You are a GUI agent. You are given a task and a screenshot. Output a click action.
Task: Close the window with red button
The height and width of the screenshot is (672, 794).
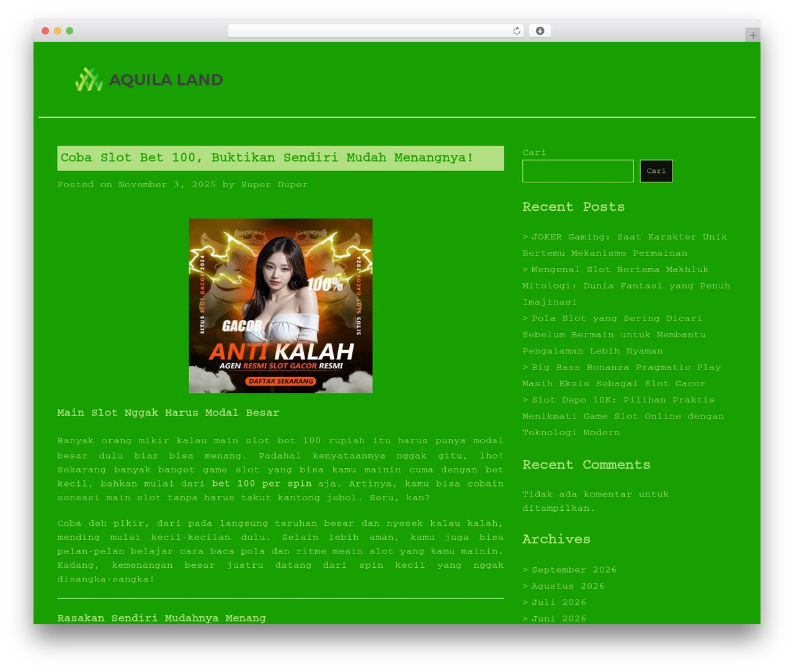[45, 31]
